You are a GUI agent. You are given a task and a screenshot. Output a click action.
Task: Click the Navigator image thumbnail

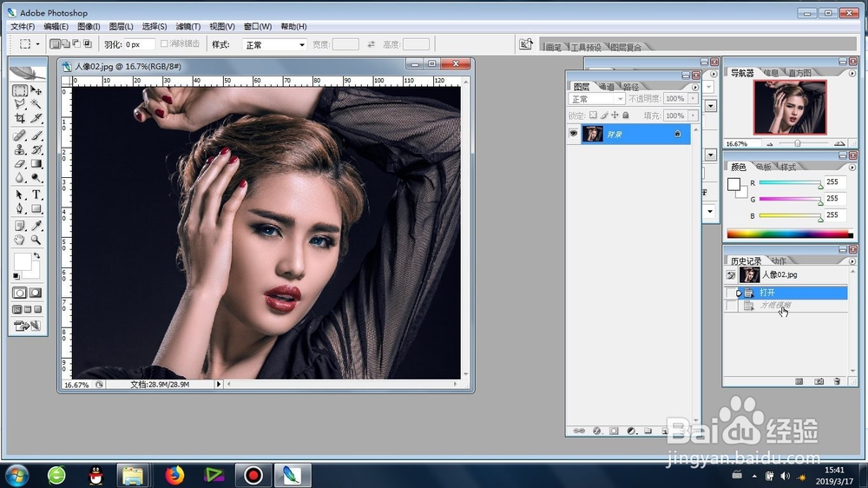[790, 108]
